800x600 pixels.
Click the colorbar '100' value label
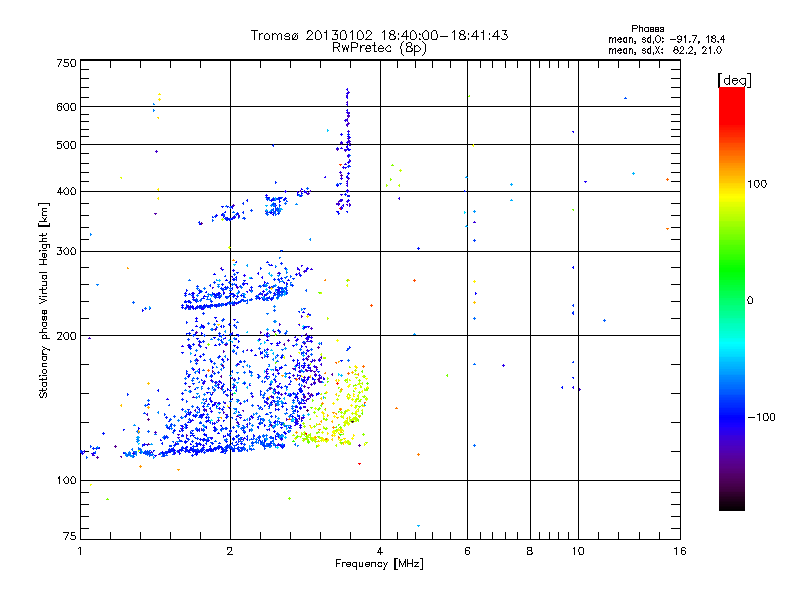tap(757, 184)
